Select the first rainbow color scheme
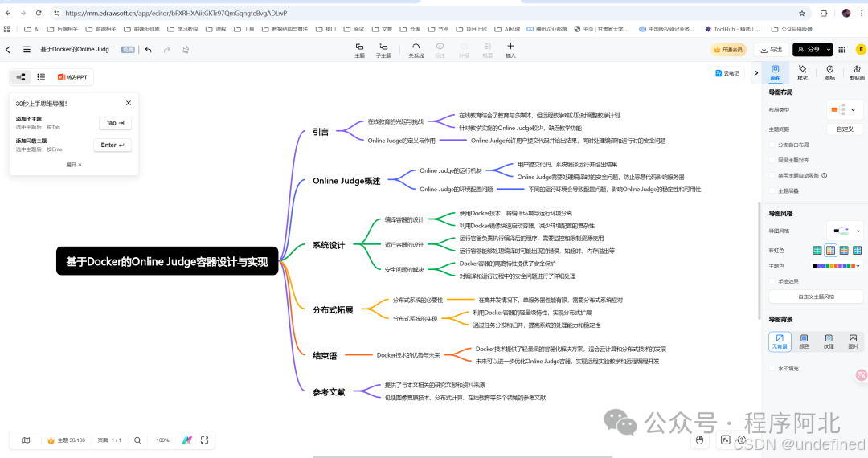 (x=817, y=251)
